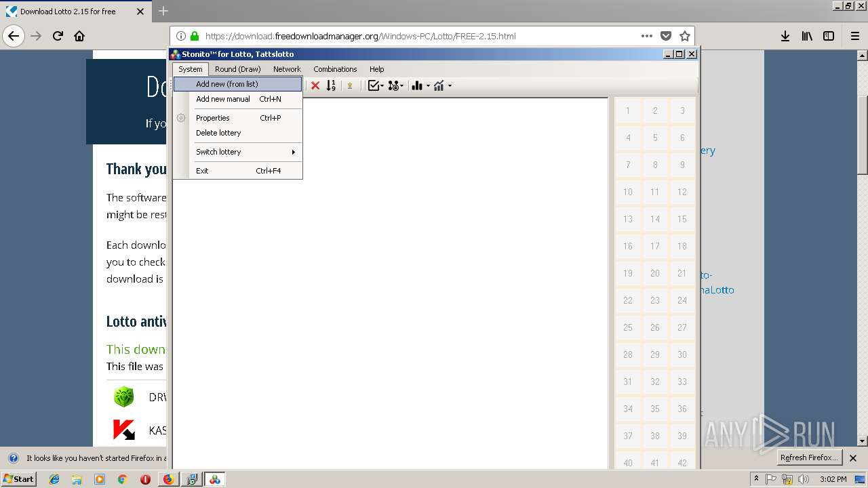Select number 30 on the lotto grid
The height and width of the screenshot is (488, 868).
[x=682, y=354]
